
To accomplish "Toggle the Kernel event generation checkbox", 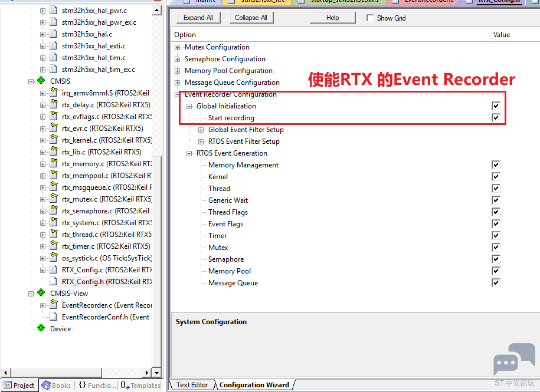I will tap(496, 176).
